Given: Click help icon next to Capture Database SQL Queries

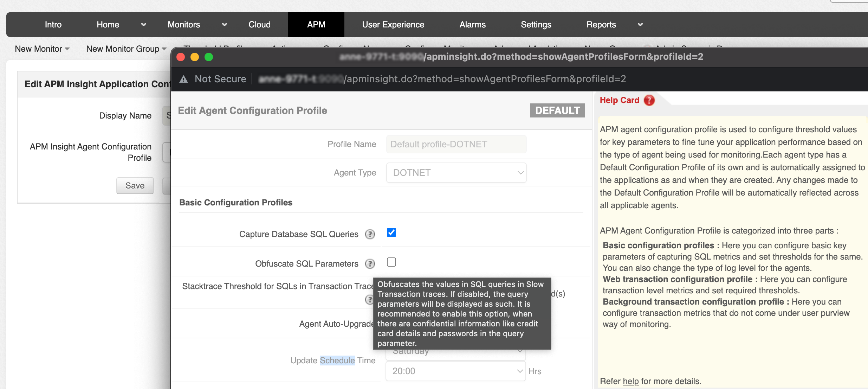Looking at the screenshot, I should tap(370, 234).
